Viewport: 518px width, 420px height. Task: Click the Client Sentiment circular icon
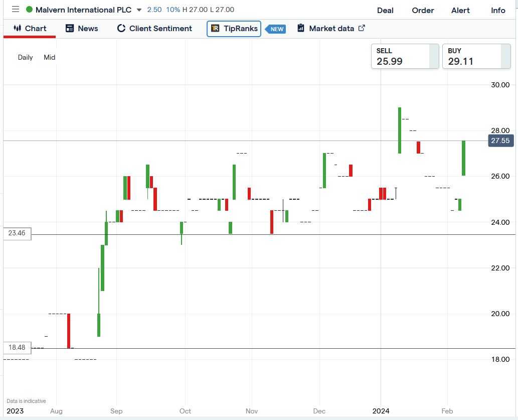pyautogui.click(x=121, y=28)
